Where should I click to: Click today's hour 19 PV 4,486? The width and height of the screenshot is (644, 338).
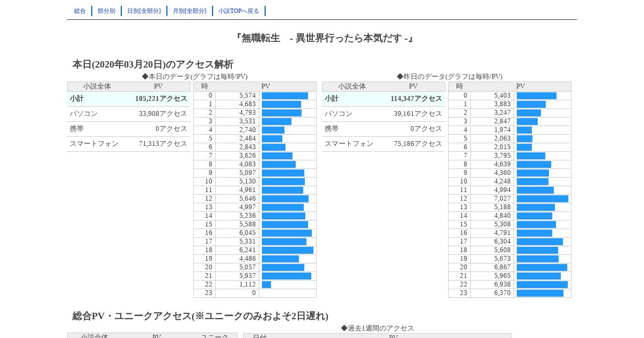click(x=247, y=259)
